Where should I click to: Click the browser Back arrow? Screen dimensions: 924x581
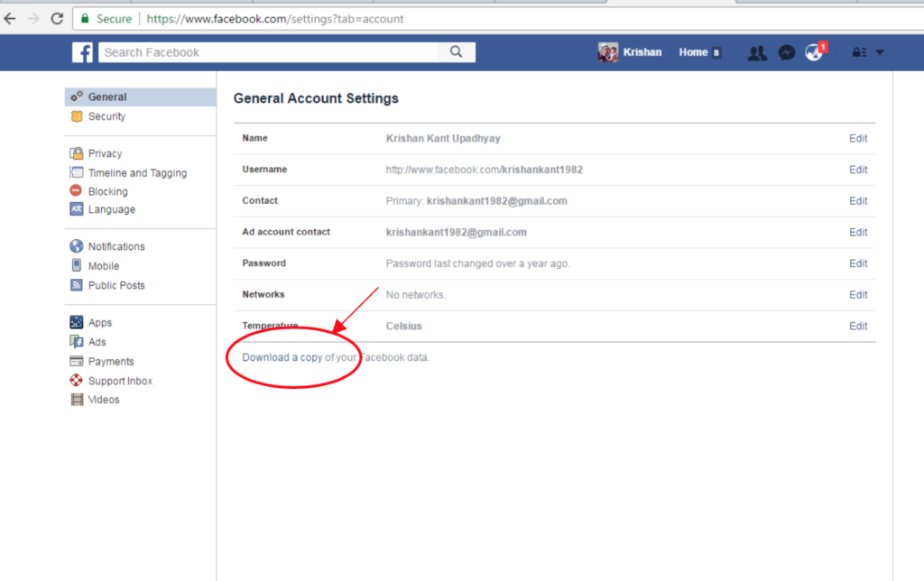coord(10,19)
